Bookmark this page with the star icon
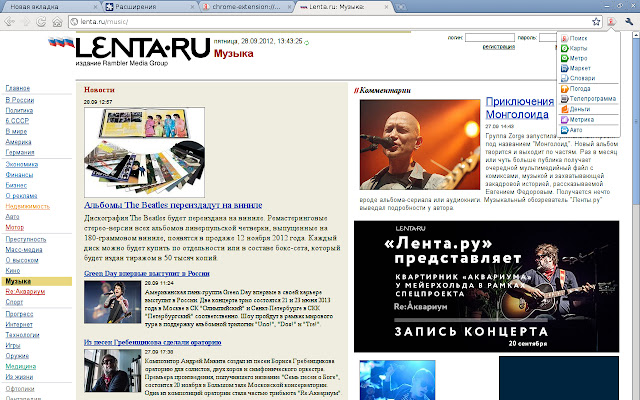 coord(596,22)
